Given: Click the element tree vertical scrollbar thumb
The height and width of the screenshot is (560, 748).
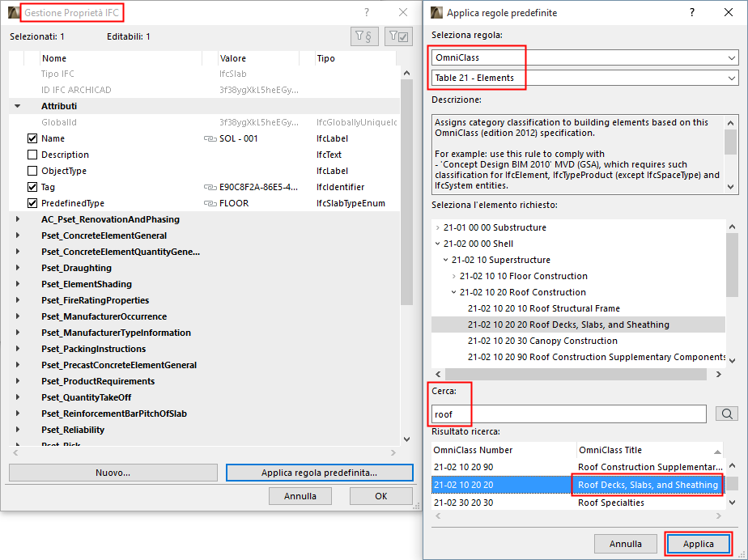Looking at the screenshot, I should 732,265.
